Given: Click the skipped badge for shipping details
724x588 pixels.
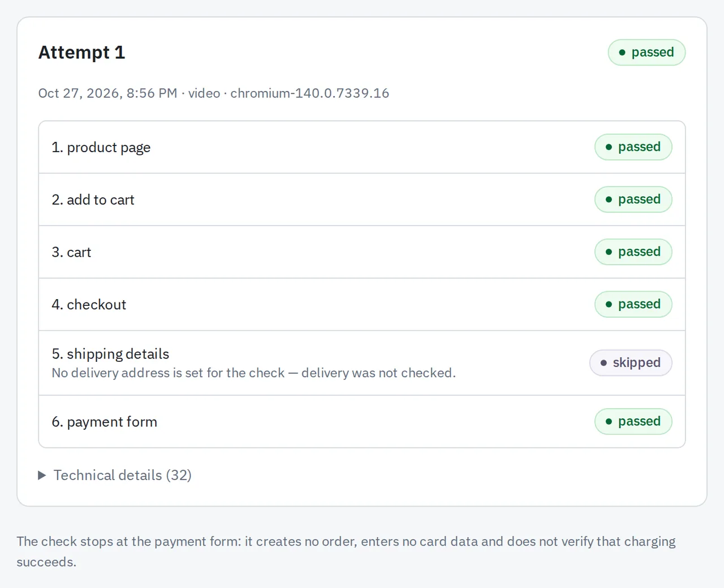Looking at the screenshot, I should tap(631, 363).
